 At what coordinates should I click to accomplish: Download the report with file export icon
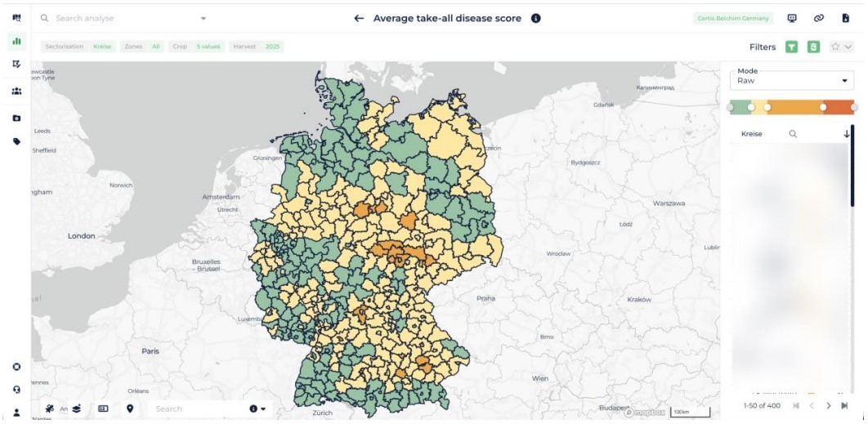tap(845, 18)
